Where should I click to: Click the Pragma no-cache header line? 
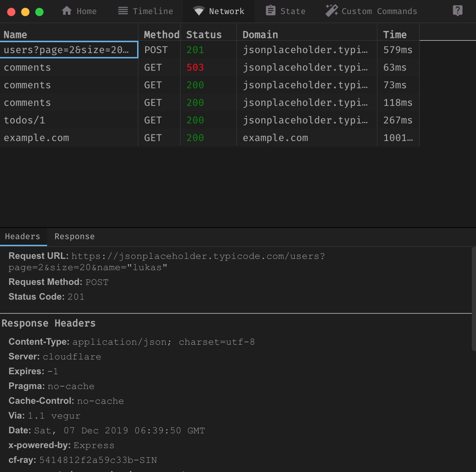[x=51, y=386]
